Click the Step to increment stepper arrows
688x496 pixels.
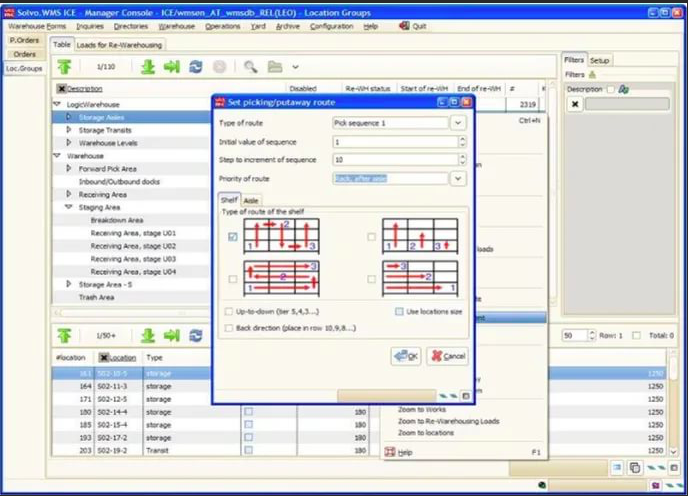click(x=462, y=160)
